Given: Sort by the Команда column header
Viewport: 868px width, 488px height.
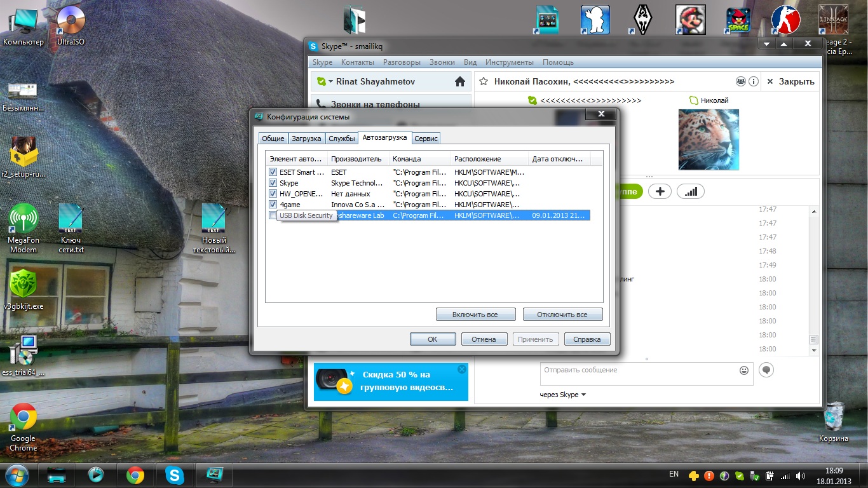Looking at the screenshot, I should (419, 159).
